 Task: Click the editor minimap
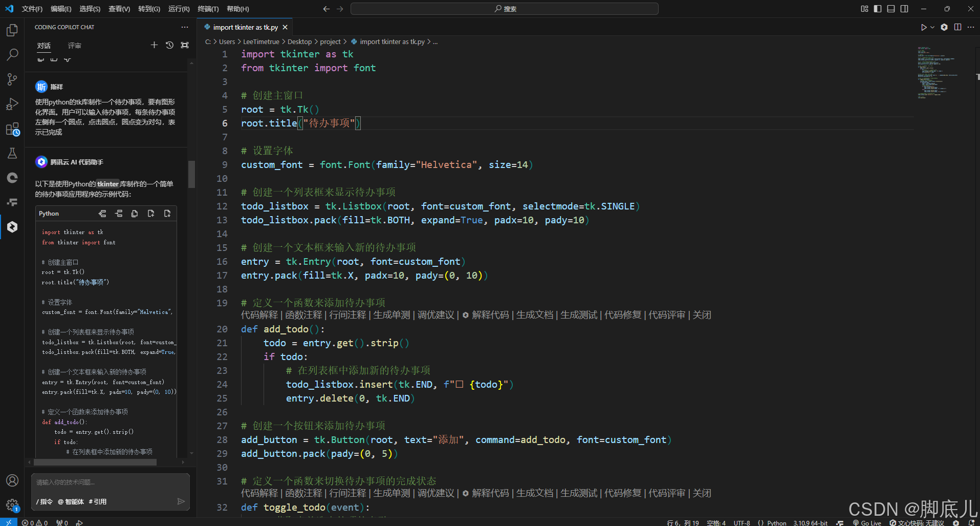[x=939, y=72]
